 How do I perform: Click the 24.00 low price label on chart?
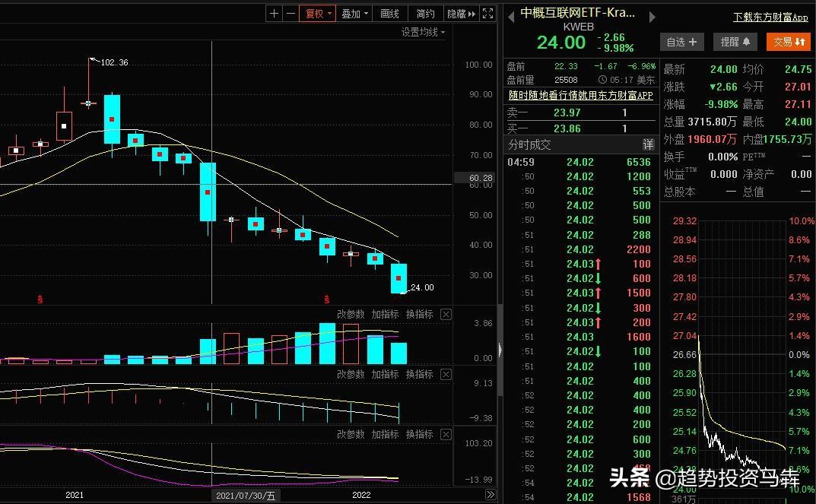(422, 287)
